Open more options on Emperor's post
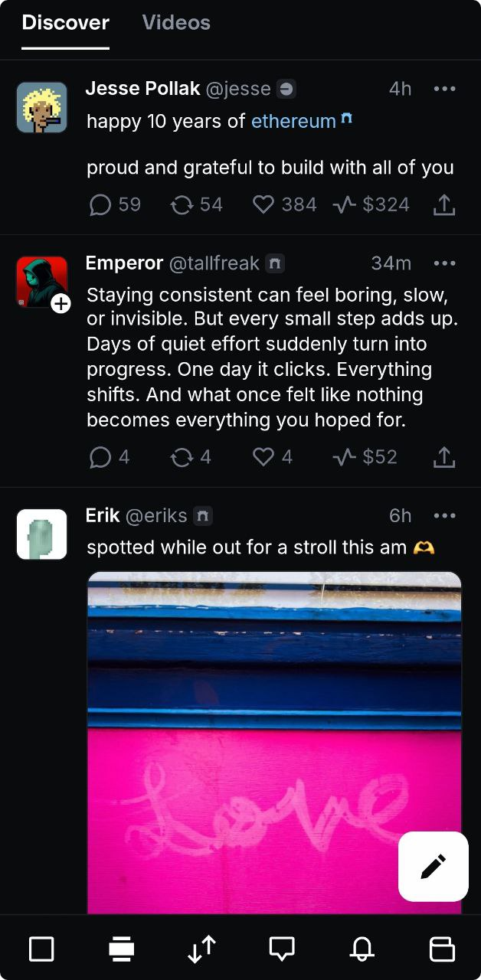 444,263
